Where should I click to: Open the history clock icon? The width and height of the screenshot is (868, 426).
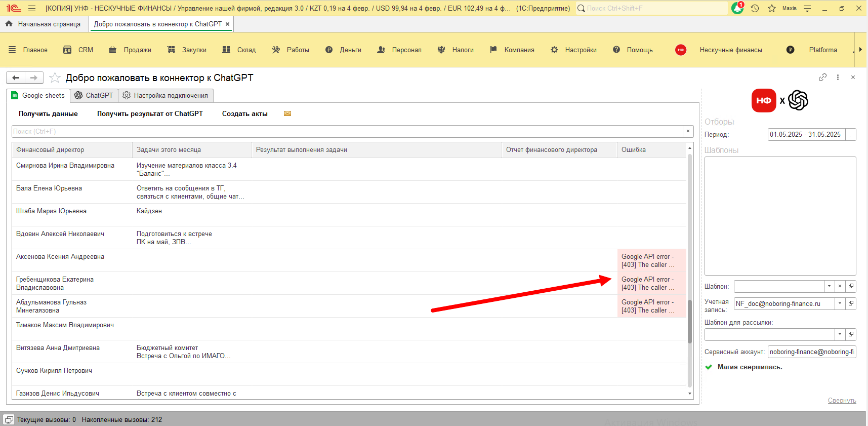click(x=755, y=8)
